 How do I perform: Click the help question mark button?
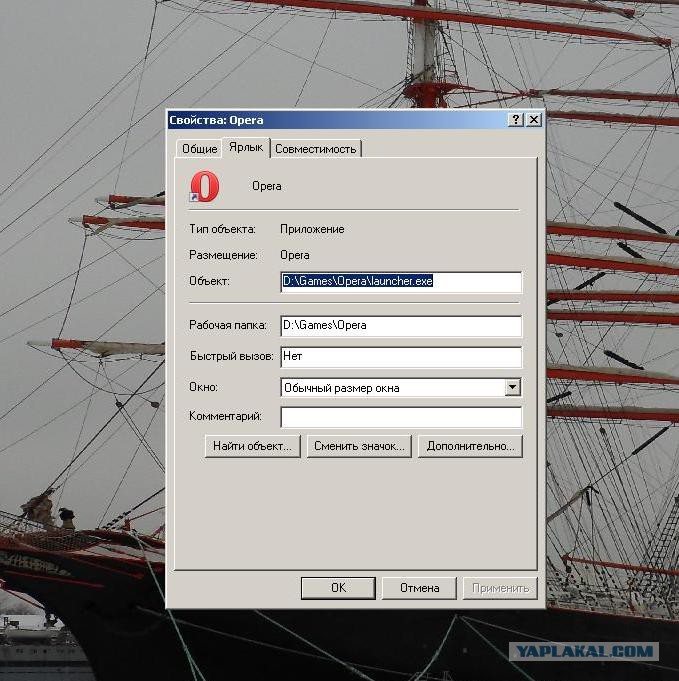point(516,120)
